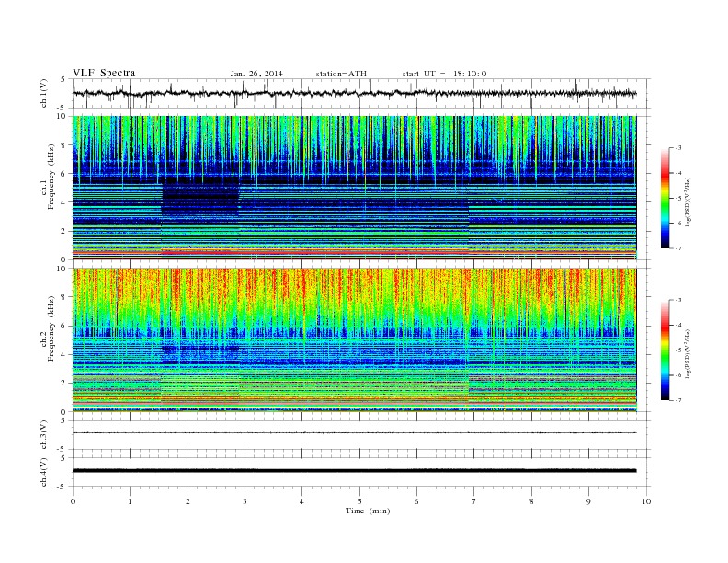Image resolution: width=728 pixels, height=563 pixels.
Task: Click the "Time (min)" x-axis label
Action: 368,511
